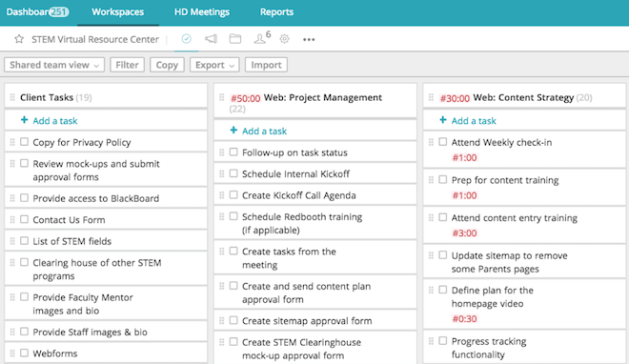Open Provide Staff images & bio task
The width and height of the screenshot is (629, 364).
[x=90, y=332]
